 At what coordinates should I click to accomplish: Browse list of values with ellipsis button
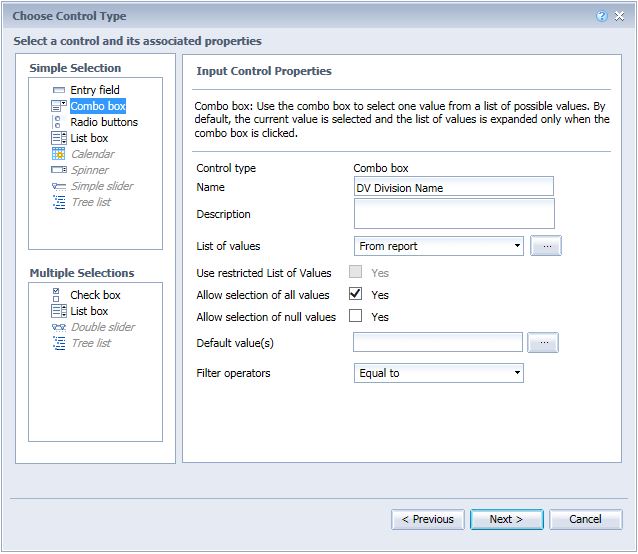546,246
